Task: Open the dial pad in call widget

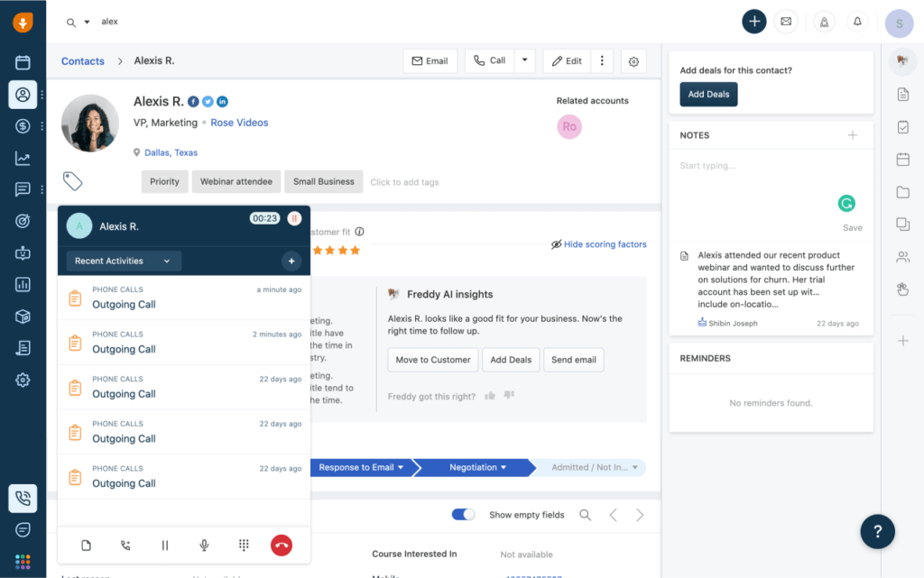Action: click(244, 545)
